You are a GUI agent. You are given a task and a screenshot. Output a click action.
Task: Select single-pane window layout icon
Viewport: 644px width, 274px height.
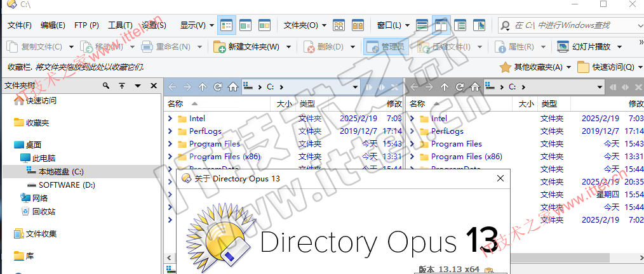pos(422,25)
